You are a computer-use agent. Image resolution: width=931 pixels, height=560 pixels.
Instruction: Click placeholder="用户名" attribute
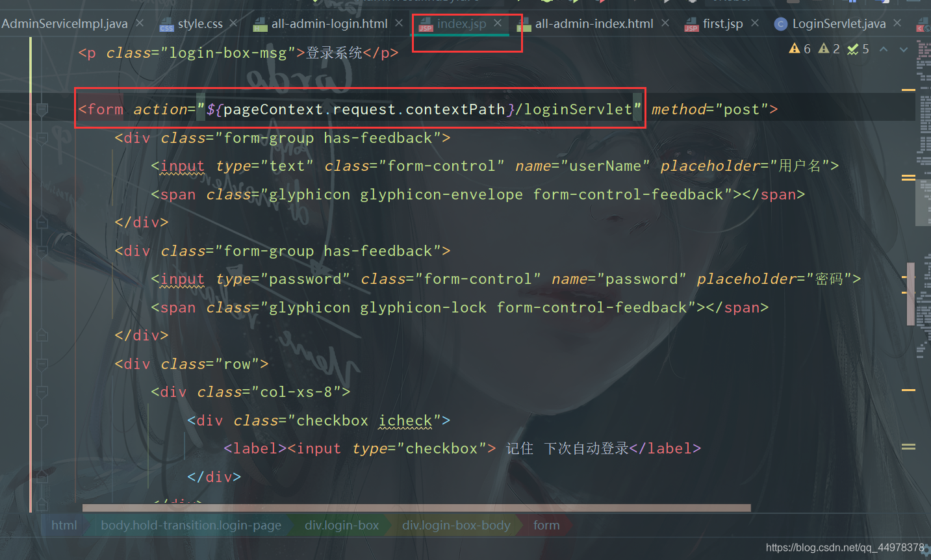[x=745, y=166]
